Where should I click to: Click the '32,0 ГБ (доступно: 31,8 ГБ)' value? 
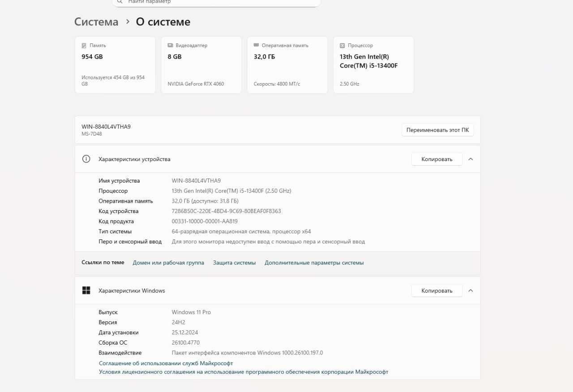tap(205, 201)
